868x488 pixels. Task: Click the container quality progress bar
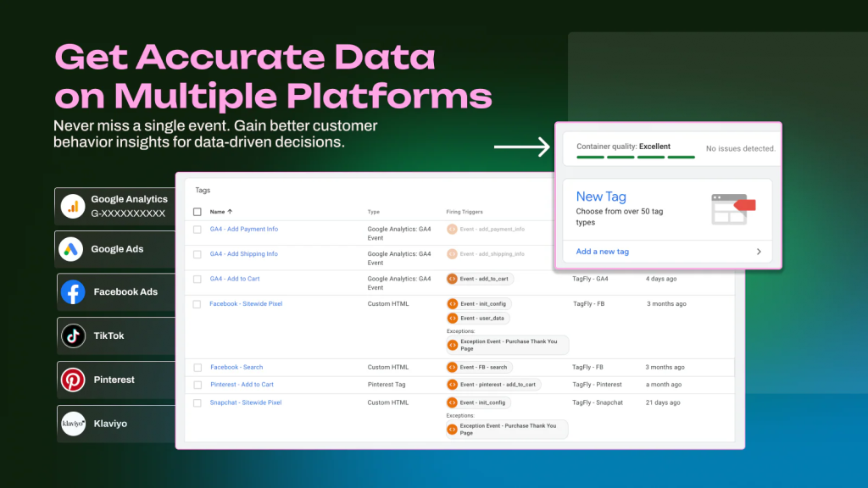click(x=636, y=157)
